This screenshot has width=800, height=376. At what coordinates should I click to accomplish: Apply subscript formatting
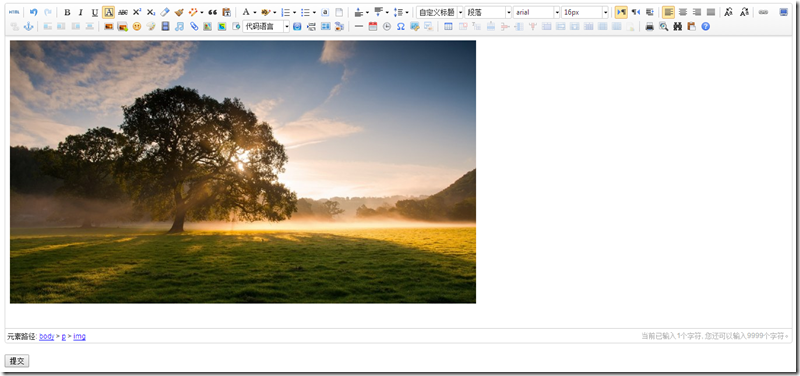click(151, 12)
